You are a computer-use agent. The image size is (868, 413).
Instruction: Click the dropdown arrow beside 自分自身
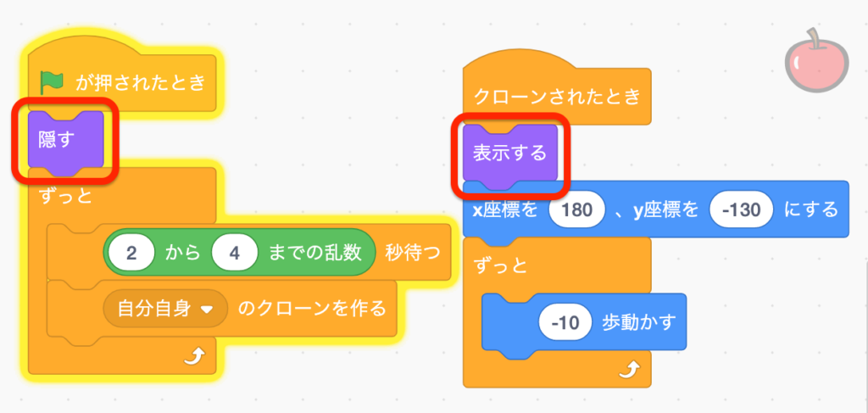207,310
